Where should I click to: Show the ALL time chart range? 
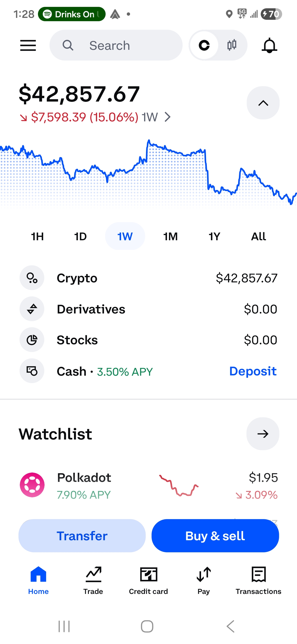[258, 236]
